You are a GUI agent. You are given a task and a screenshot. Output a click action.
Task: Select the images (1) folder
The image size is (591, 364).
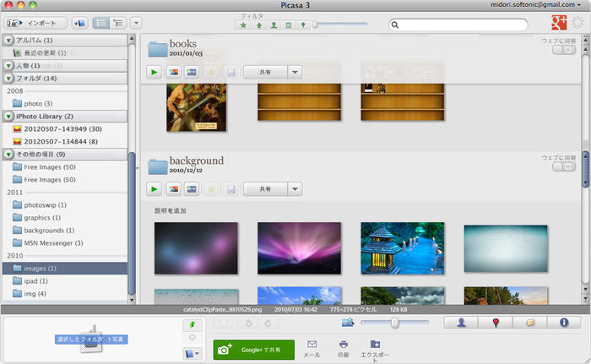tap(65, 269)
